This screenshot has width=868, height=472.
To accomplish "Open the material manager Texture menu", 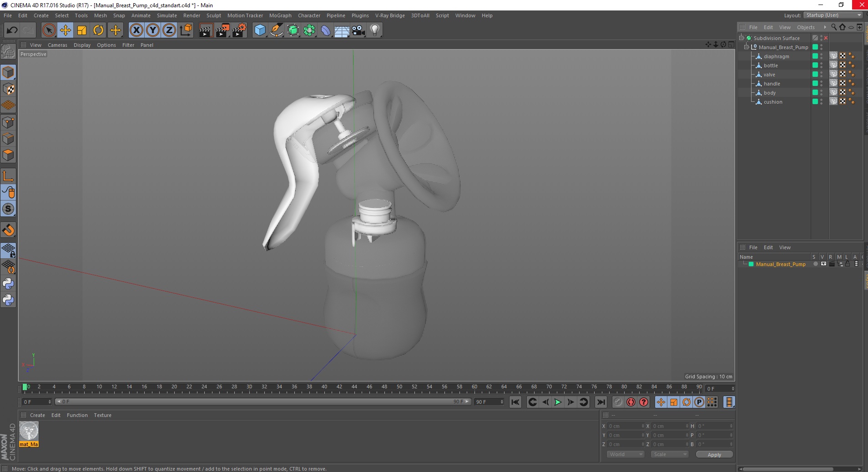I will (x=102, y=415).
